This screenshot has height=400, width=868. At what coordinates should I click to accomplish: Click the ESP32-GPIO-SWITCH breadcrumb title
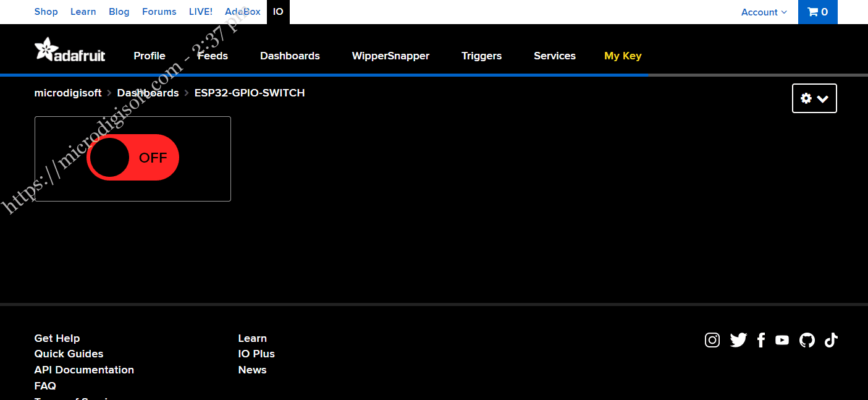click(x=250, y=93)
